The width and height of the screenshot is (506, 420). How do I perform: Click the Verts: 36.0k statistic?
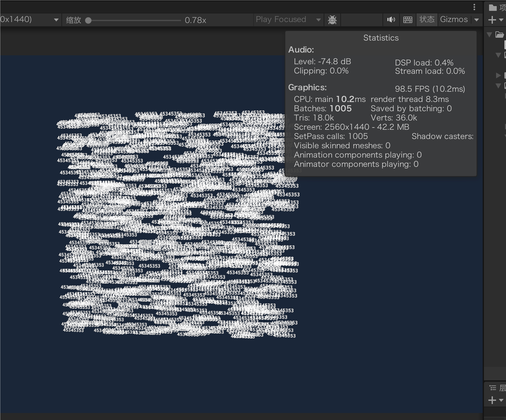click(394, 118)
